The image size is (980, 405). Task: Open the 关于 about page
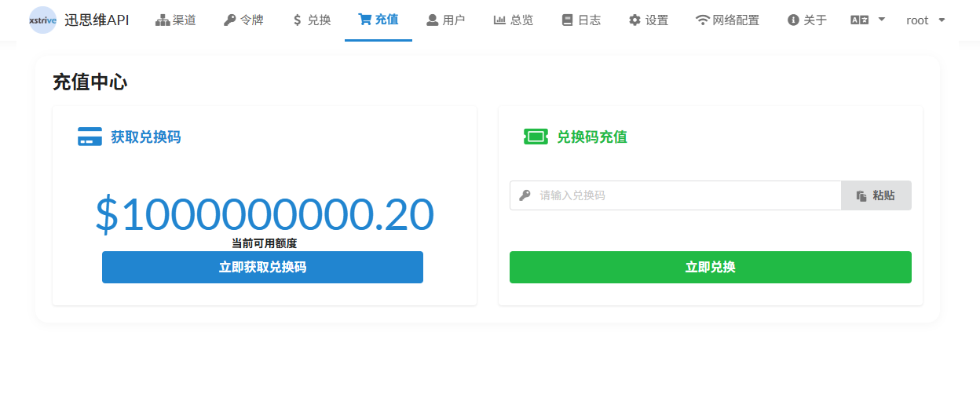[x=807, y=20]
